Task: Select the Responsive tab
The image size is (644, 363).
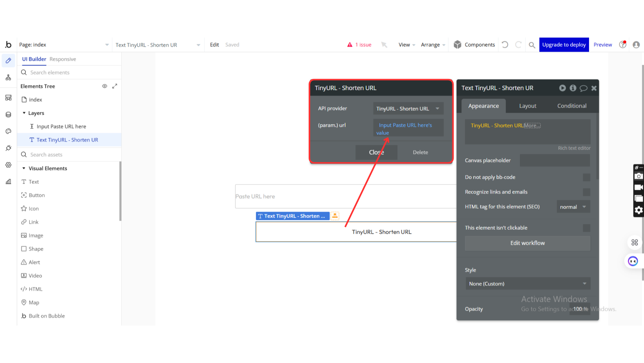Action: [63, 59]
